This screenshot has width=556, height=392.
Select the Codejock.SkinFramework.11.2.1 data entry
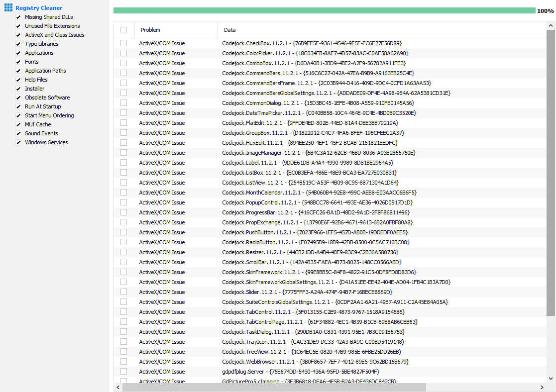point(319,272)
